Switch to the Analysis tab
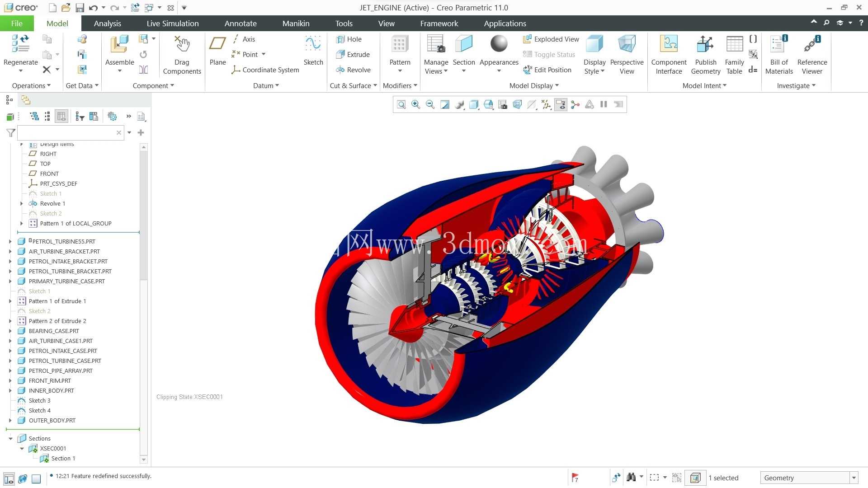 107,23
